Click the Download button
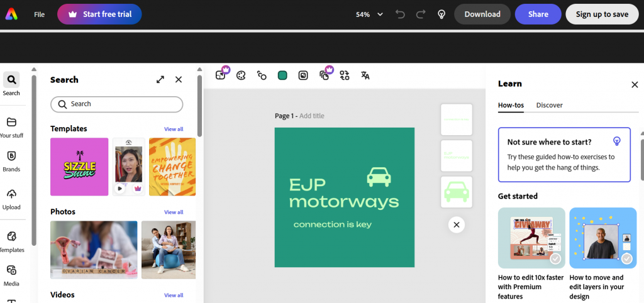Viewport: 644px width, 303px height. coord(482,14)
